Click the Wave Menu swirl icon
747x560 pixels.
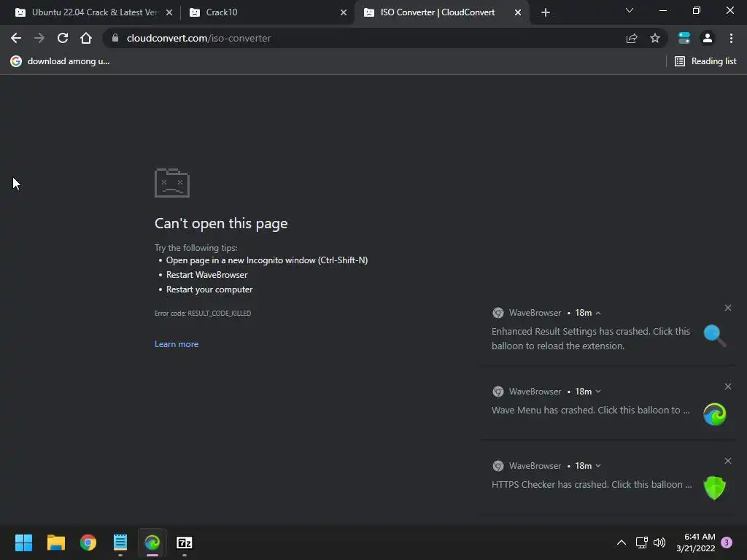pos(715,414)
